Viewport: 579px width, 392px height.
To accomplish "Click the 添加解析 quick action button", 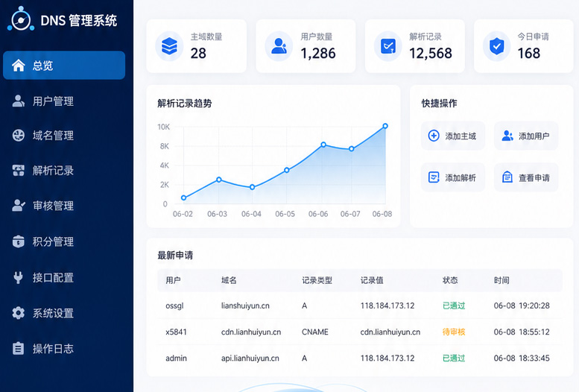I will click(x=453, y=177).
